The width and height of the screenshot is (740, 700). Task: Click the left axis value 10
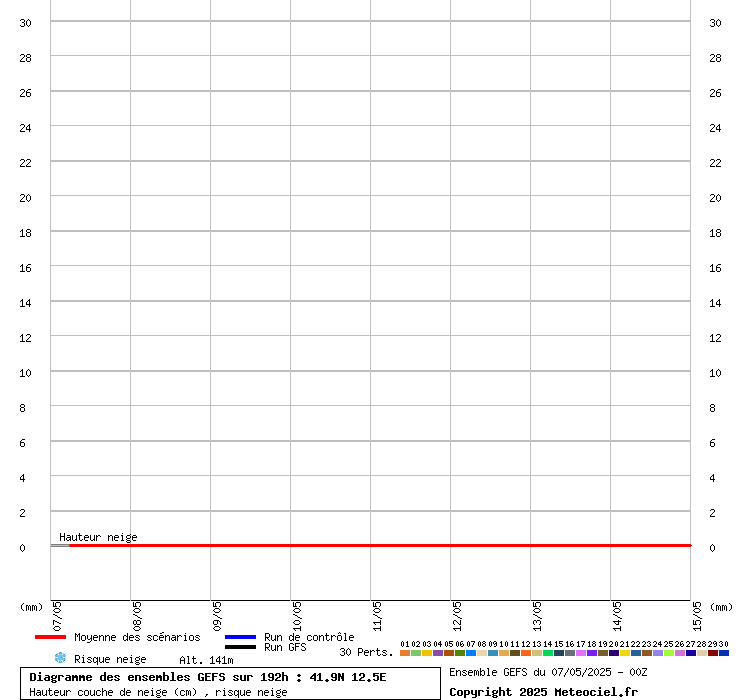(25, 373)
